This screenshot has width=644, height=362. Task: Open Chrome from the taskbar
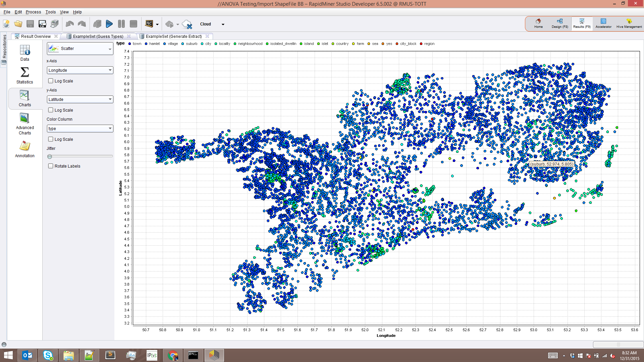point(173,355)
